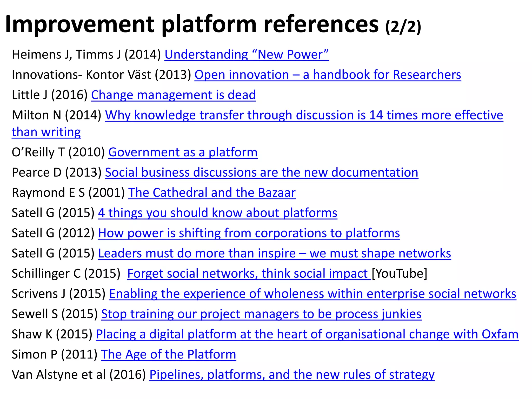The width and height of the screenshot is (532, 399).
Task: Click the author text Shaw K (2015)
Action: 52,334
